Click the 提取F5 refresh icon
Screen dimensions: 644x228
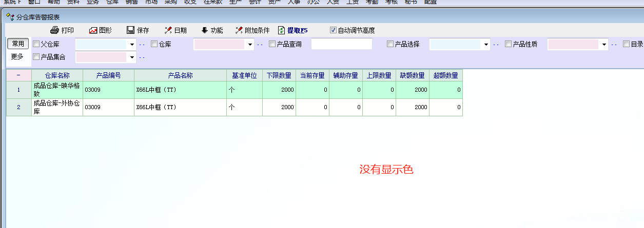pyautogui.click(x=281, y=30)
